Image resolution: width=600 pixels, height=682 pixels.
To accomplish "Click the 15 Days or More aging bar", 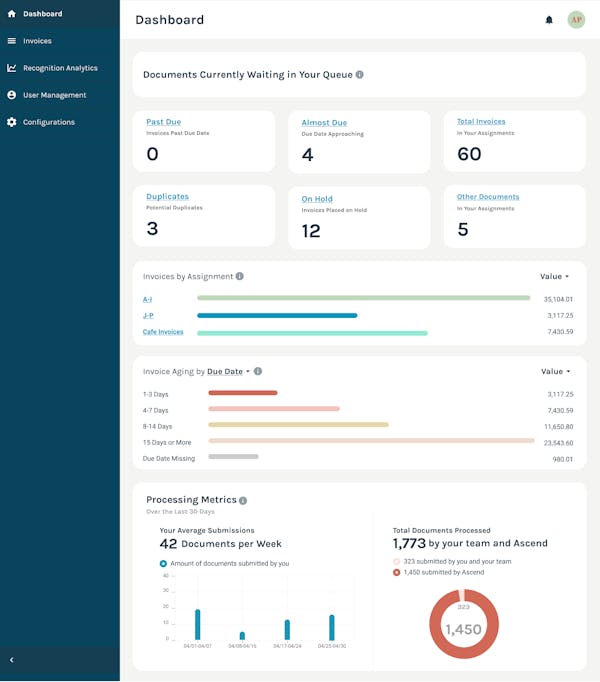I will 371,441.
